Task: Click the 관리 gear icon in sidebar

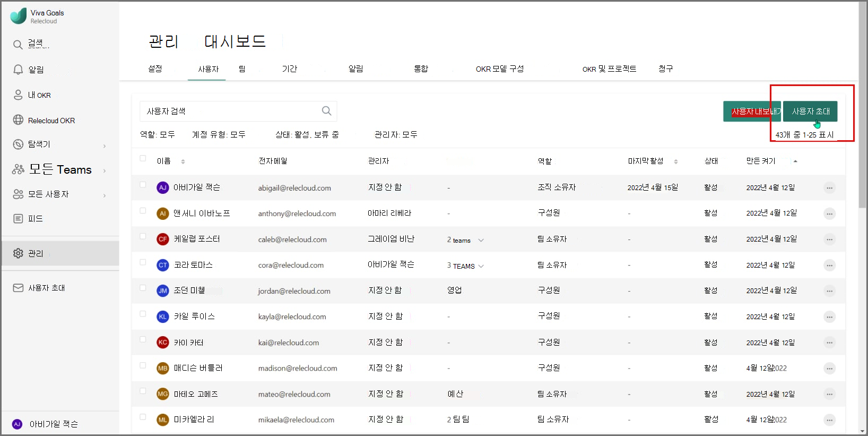Action: [18, 253]
